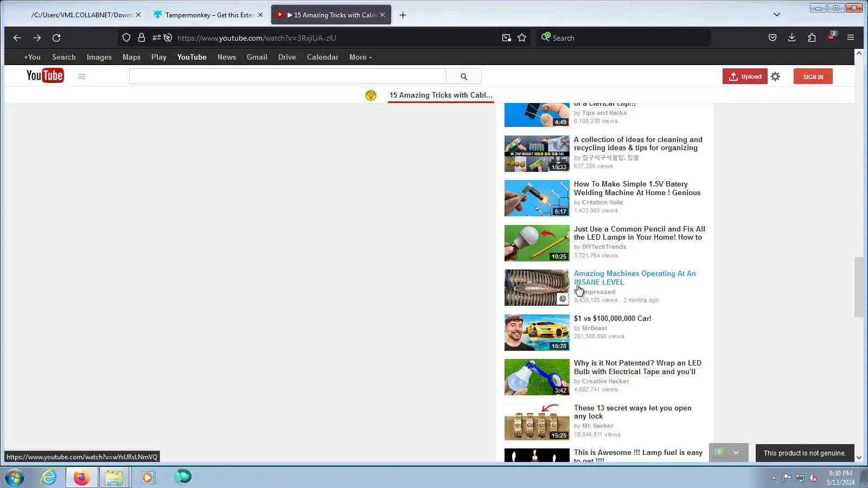
Task: Open the Firefox downloads panel
Action: click(x=792, y=38)
